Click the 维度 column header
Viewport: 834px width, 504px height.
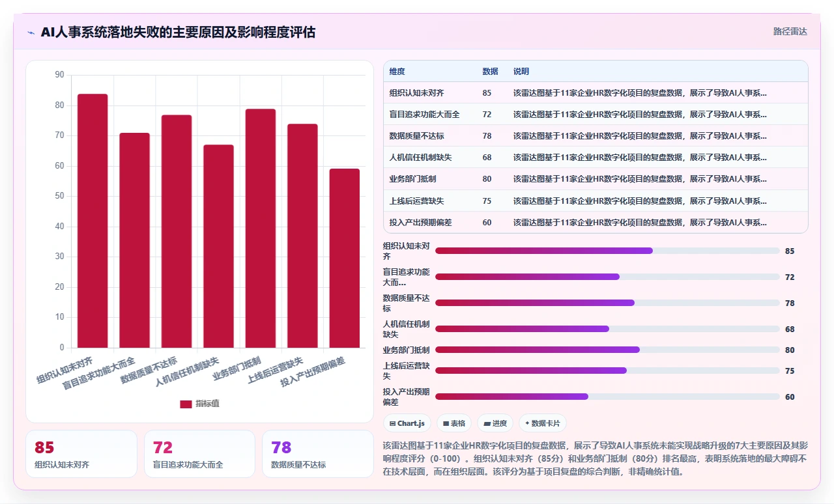click(397, 72)
